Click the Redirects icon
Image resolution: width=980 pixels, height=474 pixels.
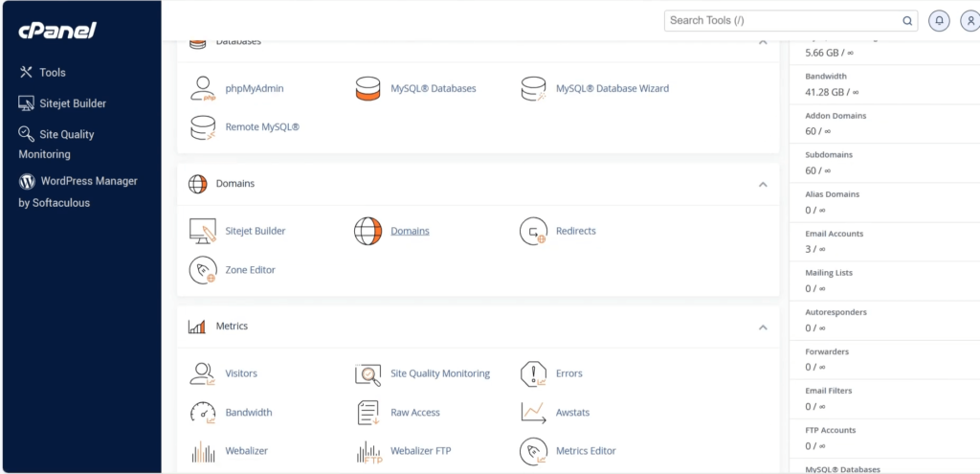(533, 232)
